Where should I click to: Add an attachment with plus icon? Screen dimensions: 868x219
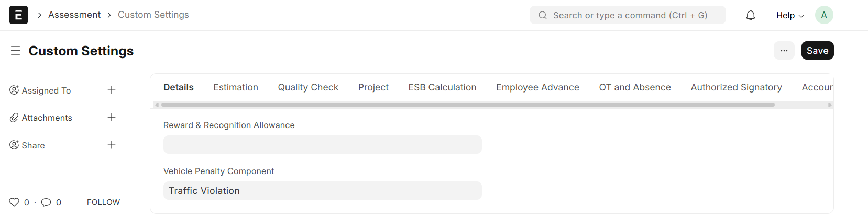pos(112,118)
